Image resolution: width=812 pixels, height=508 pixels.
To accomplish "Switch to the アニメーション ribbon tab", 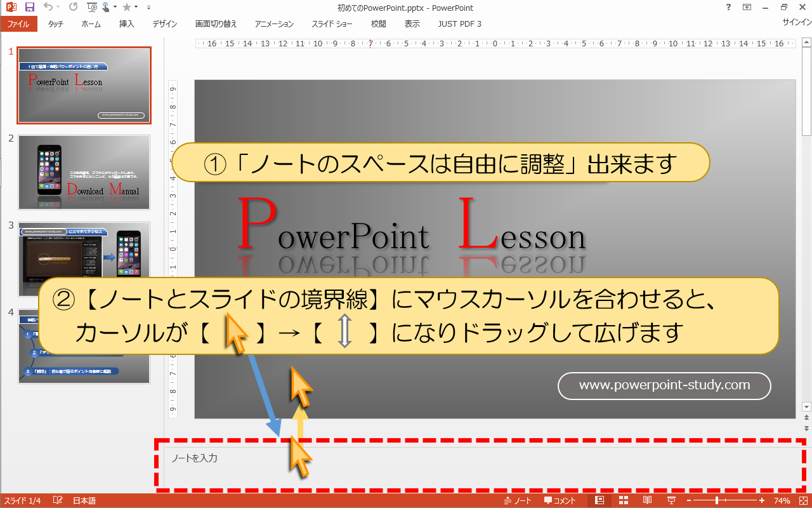I will (x=274, y=23).
